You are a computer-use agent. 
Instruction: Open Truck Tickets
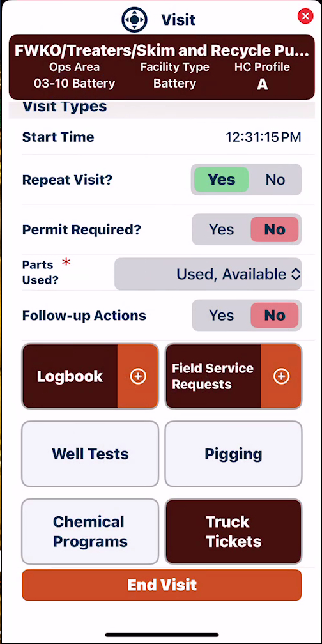click(233, 532)
